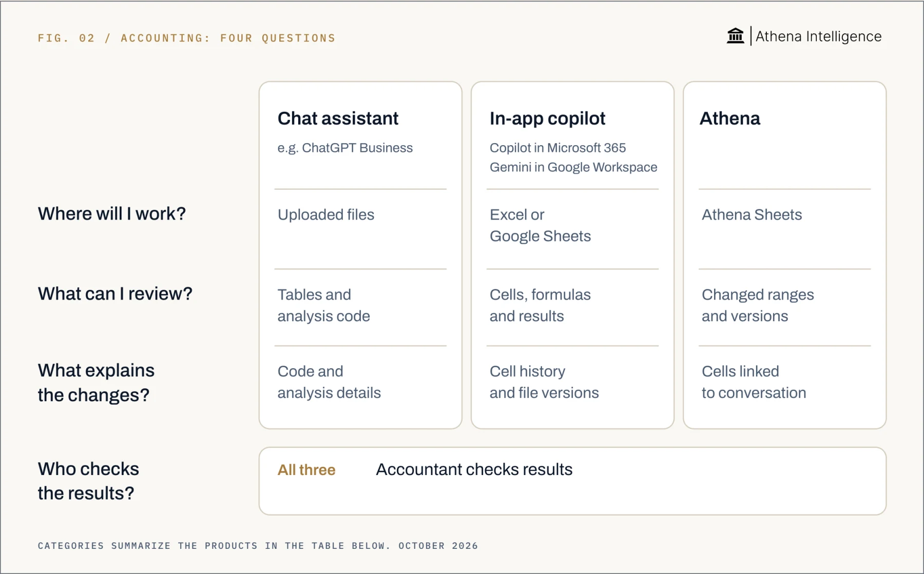Click the 'Athena' column heading
This screenshot has width=924, height=574.
(x=729, y=118)
